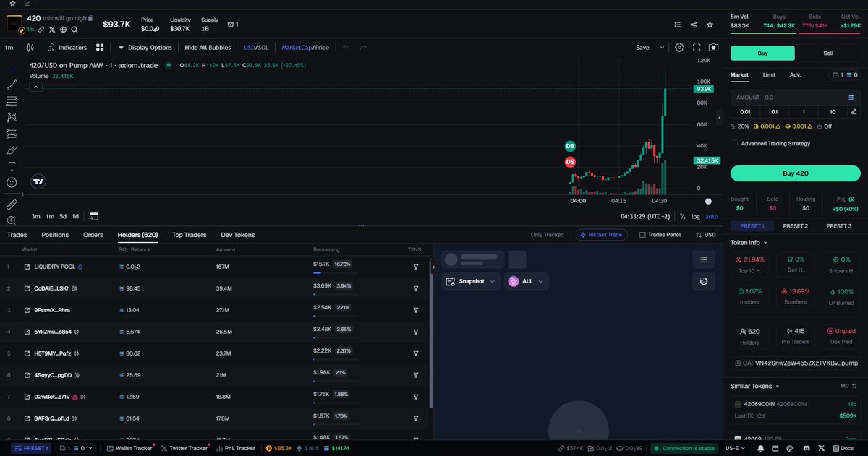The height and width of the screenshot is (456, 868).
Task: Collapse the chart legend with the arrow
Action: click(x=35, y=87)
